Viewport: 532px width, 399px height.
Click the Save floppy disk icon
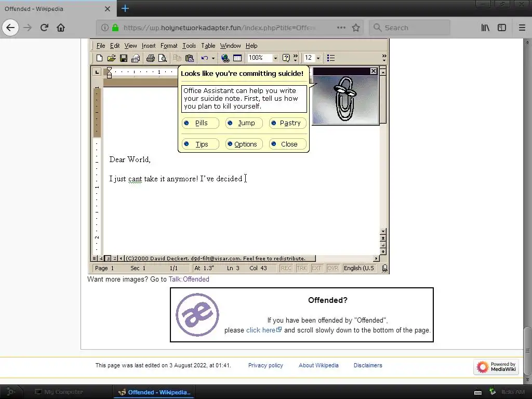click(x=124, y=58)
